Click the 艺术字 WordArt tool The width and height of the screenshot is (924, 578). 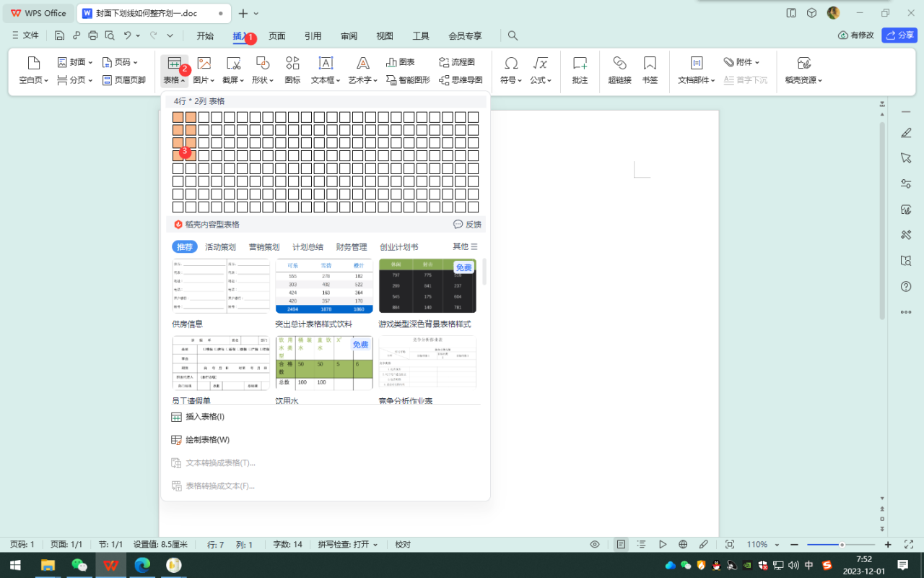pyautogui.click(x=363, y=71)
